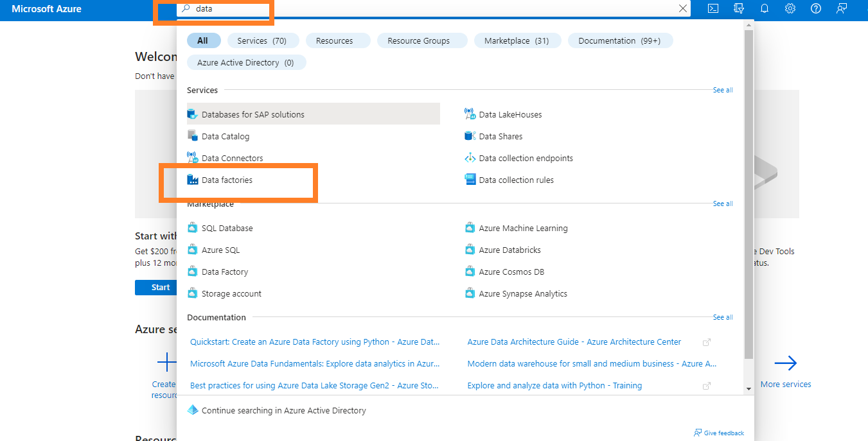Open Data factories service

[227, 180]
